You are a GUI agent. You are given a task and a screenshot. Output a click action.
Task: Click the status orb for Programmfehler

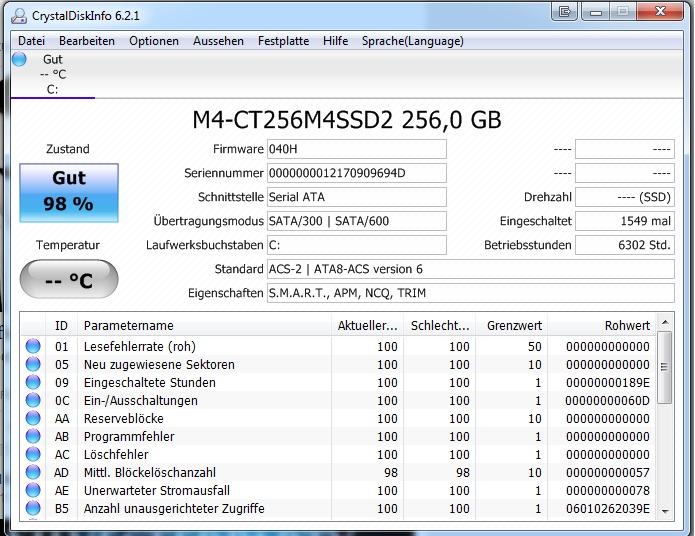[33, 436]
